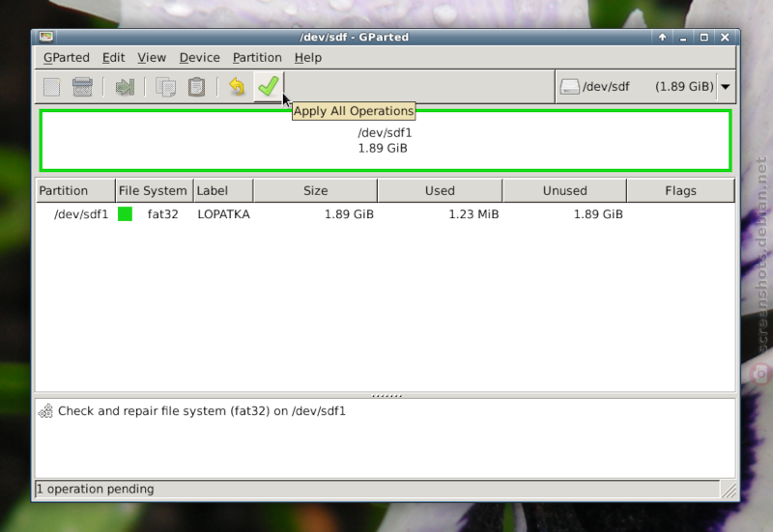Select /dev/sdf1 in partition list

click(x=81, y=214)
